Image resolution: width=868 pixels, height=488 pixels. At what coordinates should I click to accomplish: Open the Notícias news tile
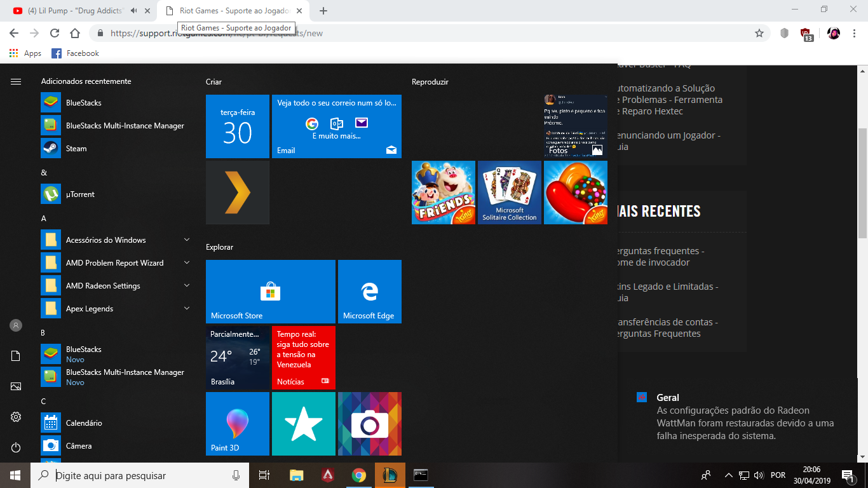click(x=304, y=358)
